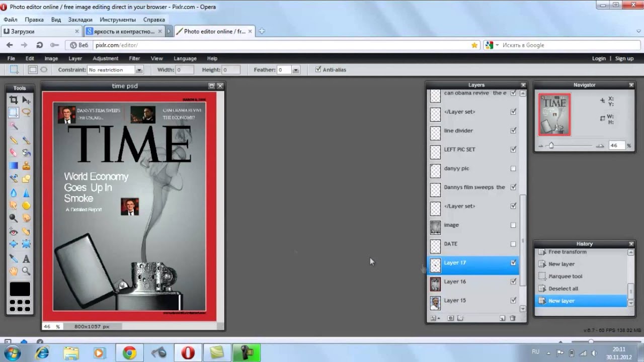Hide the line divider layer

pos(513,131)
